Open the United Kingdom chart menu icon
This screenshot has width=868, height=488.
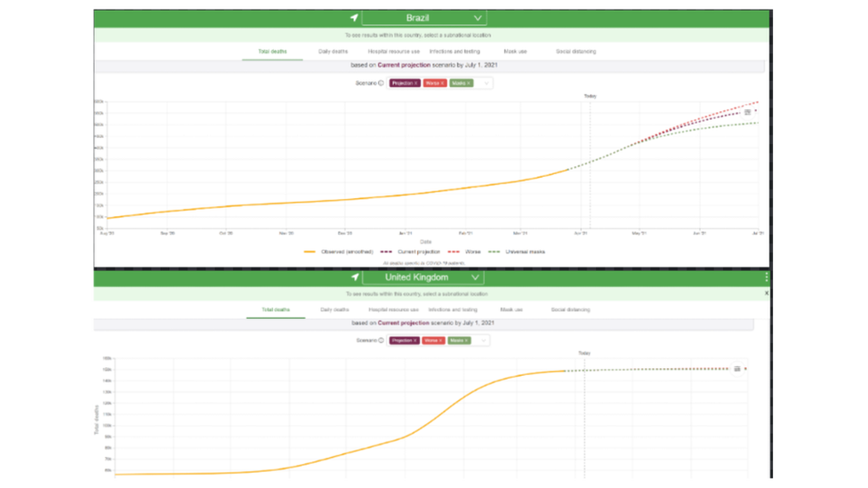pyautogui.click(x=736, y=369)
